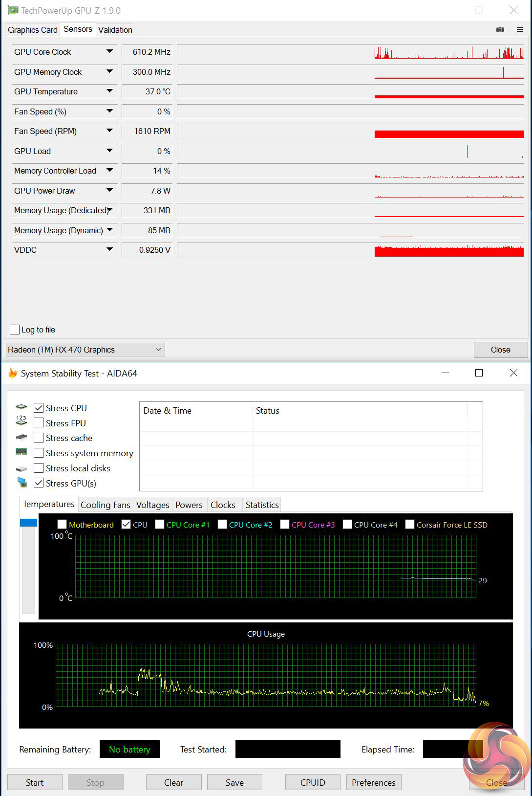Click Start to begin stress test
532x796 pixels.
click(35, 782)
